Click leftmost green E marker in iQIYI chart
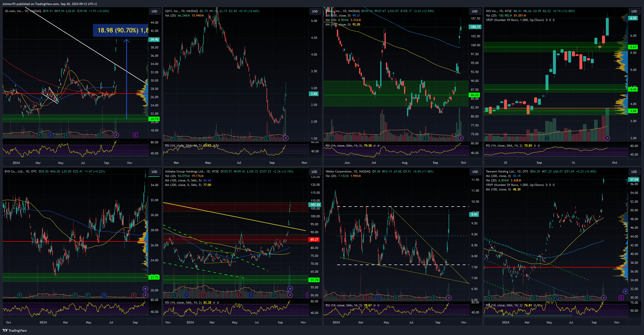Image resolution: width=644 pixels, height=335 pixels. coord(175,138)
